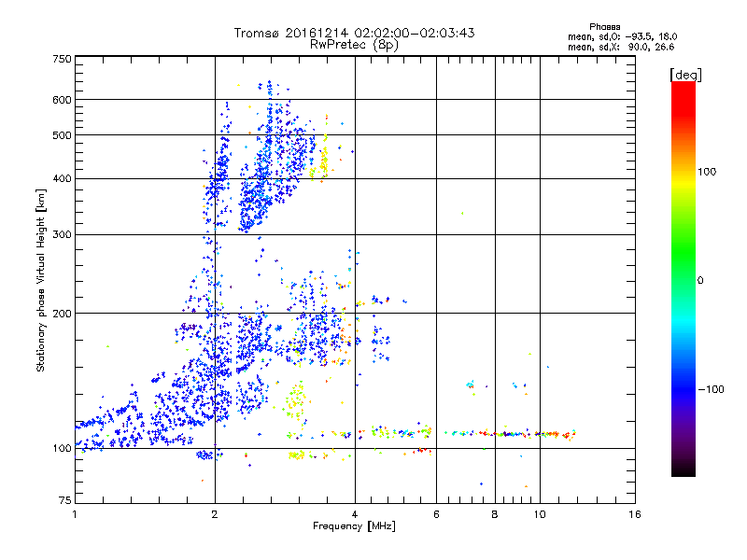Screen dimensions: 747x560
Task: Click the y-axis tick label '500'
Action: coord(63,135)
